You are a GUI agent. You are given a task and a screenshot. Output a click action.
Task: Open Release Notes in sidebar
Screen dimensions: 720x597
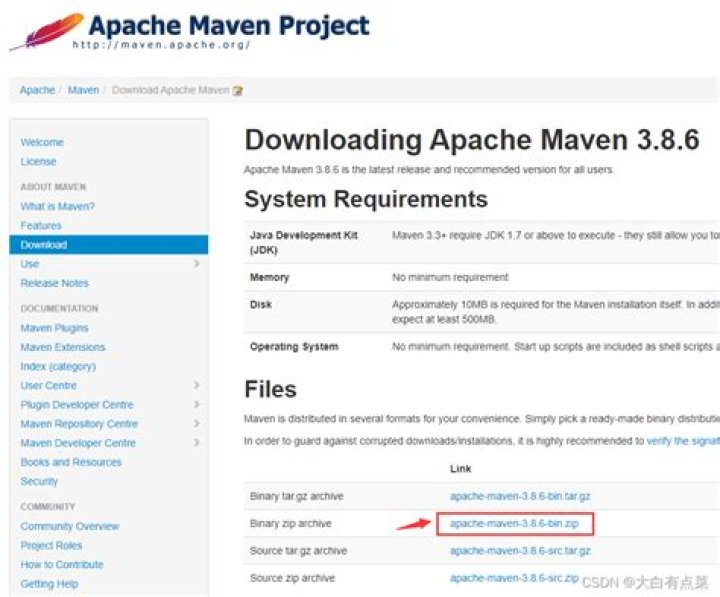pos(54,283)
